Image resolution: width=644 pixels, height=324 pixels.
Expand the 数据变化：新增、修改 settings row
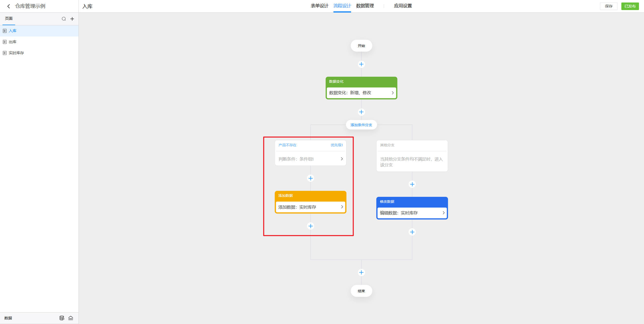392,93
